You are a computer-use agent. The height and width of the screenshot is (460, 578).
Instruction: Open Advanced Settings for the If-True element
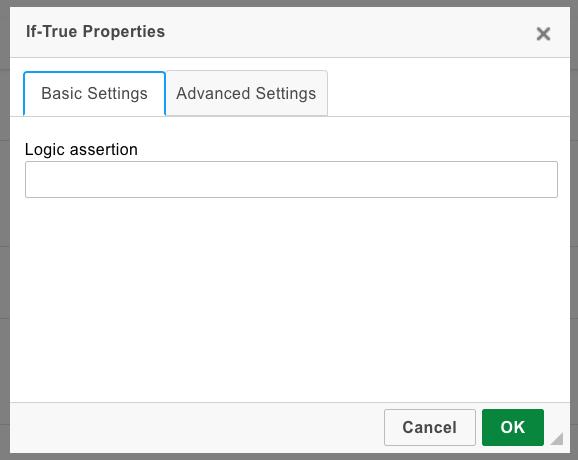coord(246,93)
